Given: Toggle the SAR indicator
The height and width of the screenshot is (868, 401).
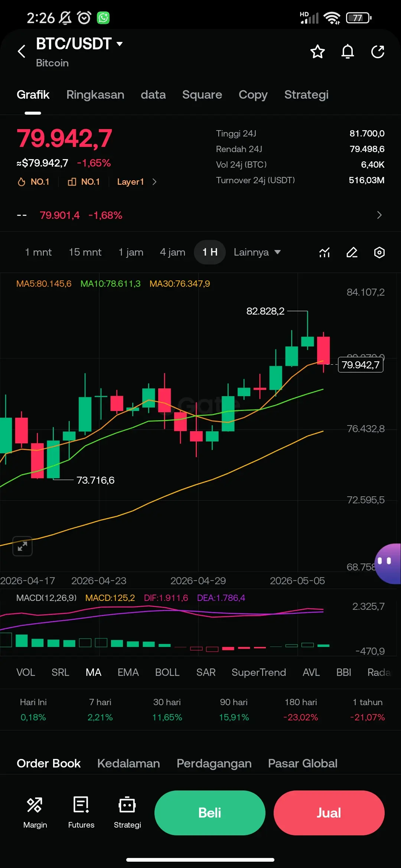Looking at the screenshot, I should pos(206,673).
